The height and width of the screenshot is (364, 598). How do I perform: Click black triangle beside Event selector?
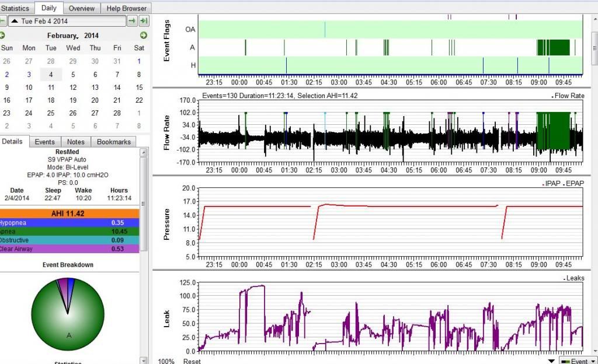552,361
